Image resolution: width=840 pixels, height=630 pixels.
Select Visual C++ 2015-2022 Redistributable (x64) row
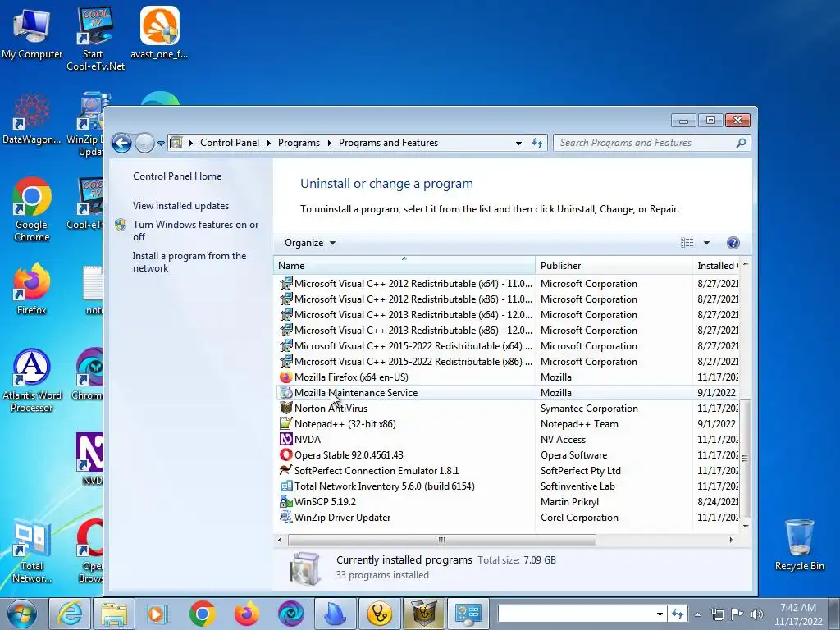tap(508, 345)
